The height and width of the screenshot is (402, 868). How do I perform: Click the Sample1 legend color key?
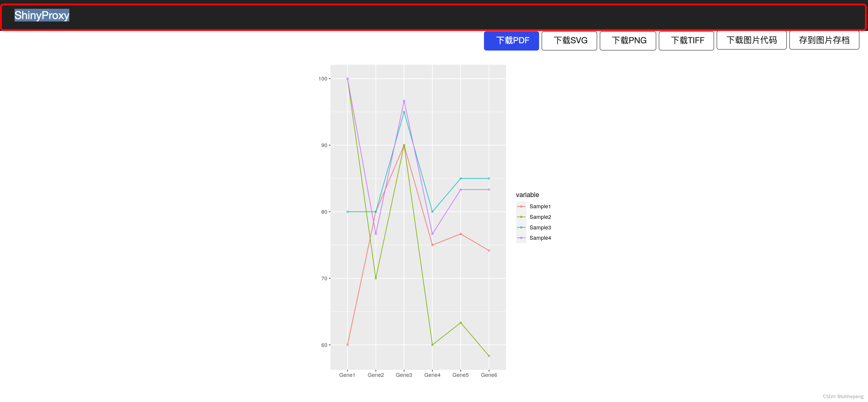pyautogui.click(x=521, y=206)
